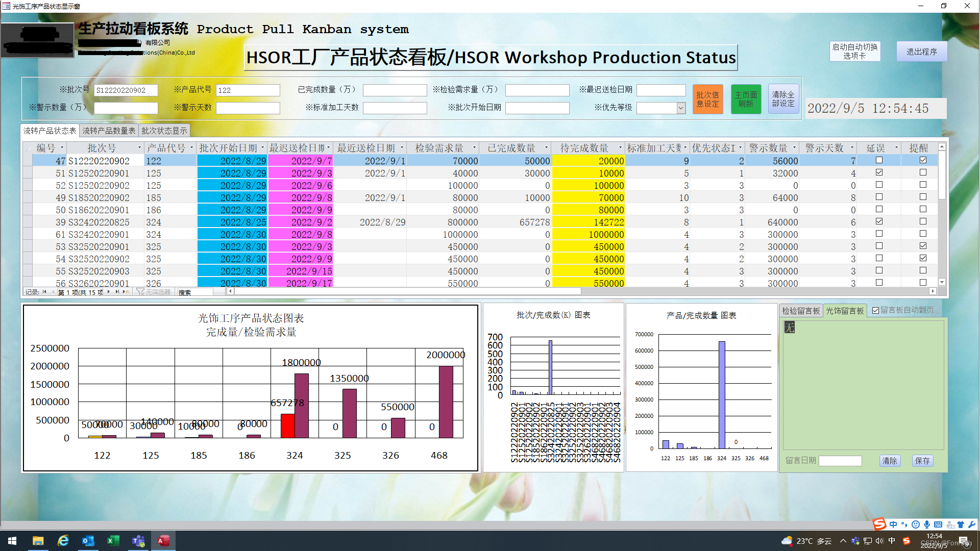Click 启动自动切换选项卡 button

pyautogui.click(x=855, y=51)
